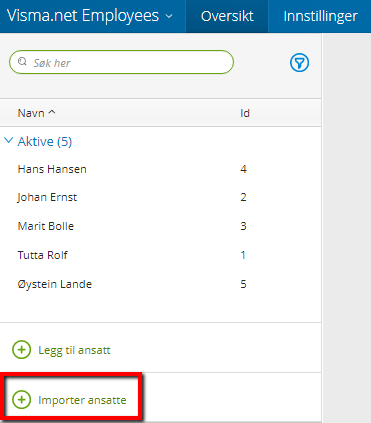
Task: Click Id value 3 in Marit Bolle row
Action: click(x=243, y=226)
